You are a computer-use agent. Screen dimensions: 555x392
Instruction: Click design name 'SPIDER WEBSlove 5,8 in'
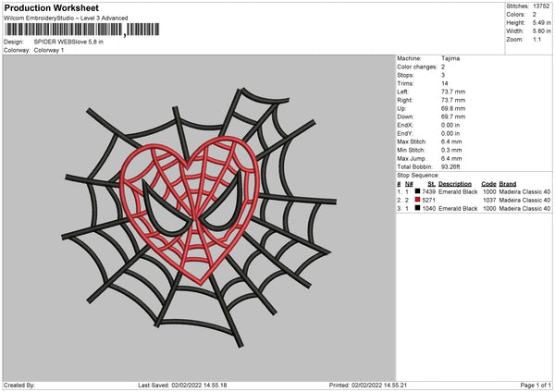68,42
